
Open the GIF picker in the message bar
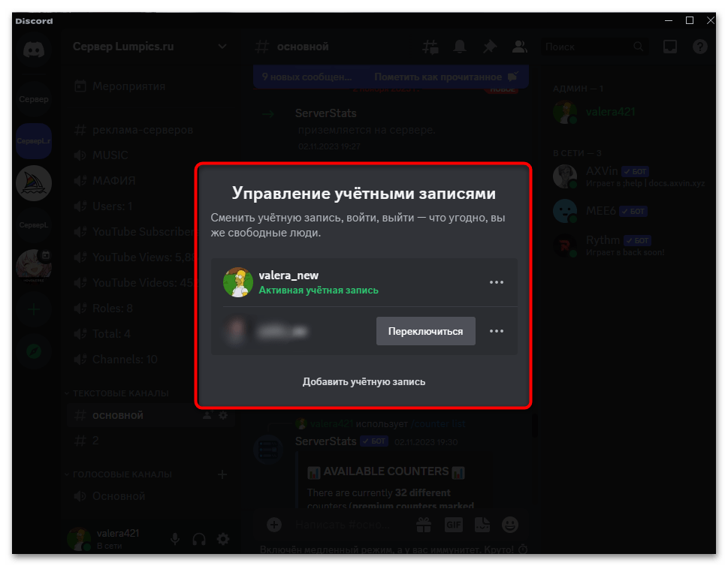(x=453, y=524)
